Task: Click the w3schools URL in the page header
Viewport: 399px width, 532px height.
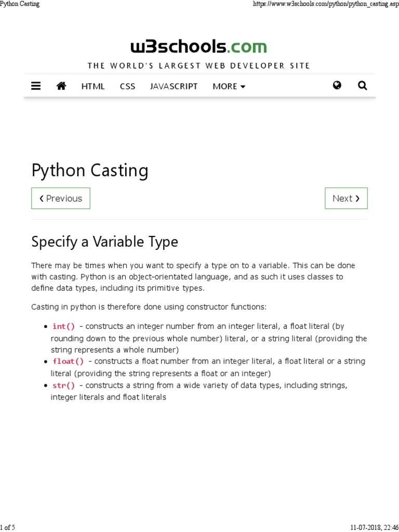Action: [x=325, y=4]
